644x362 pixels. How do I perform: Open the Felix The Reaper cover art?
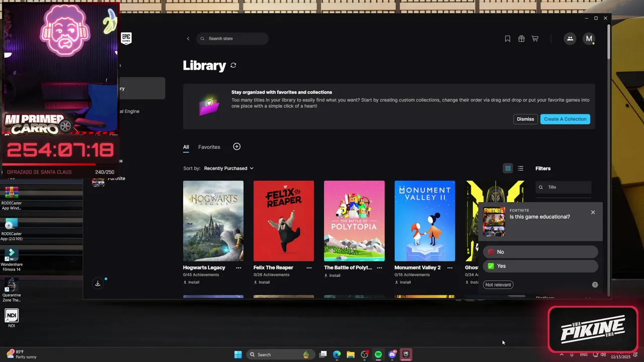(x=284, y=221)
